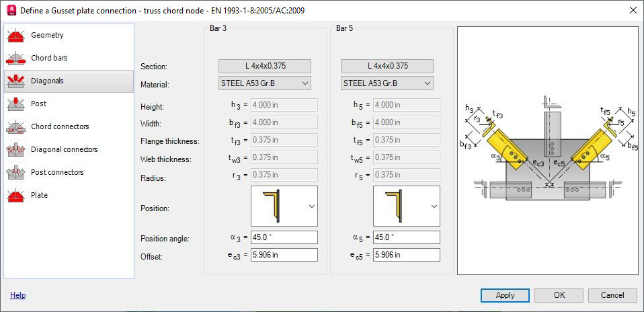Click the Chord bars icon
Viewport: 644px width, 312px height.
(16, 58)
